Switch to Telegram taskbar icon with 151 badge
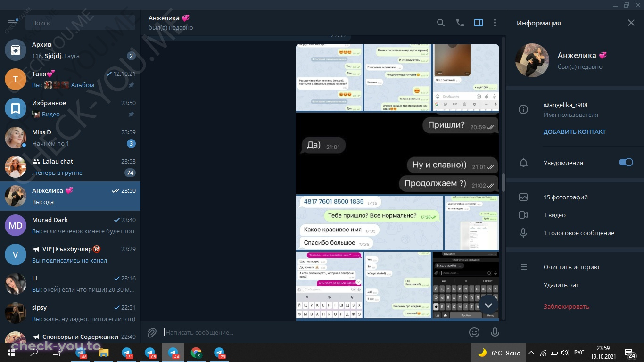The height and width of the screenshot is (362, 644). (127, 352)
